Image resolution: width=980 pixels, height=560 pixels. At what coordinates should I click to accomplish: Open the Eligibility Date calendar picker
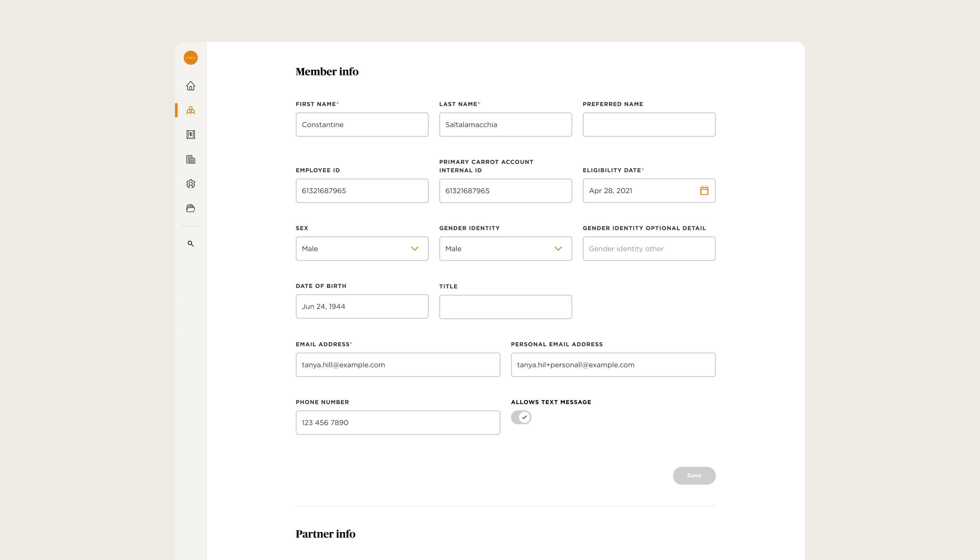pos(704,191)
